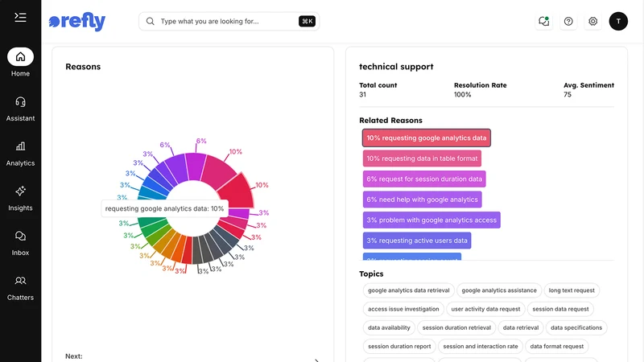The height and width of the screenshot is (362, 644).
Task: Focus the 'Type what you are looking for' search field
Action: click(x=229, y=22)
